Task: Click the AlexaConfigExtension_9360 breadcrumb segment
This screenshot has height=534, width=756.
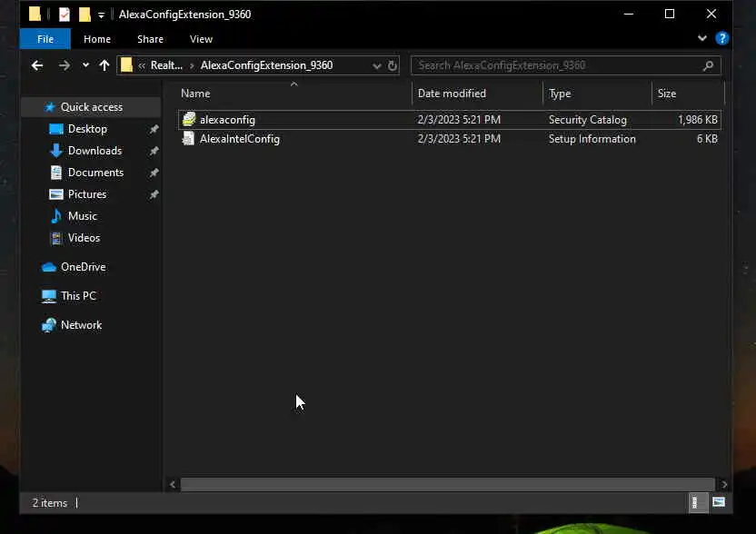Action: click(266, 65)
